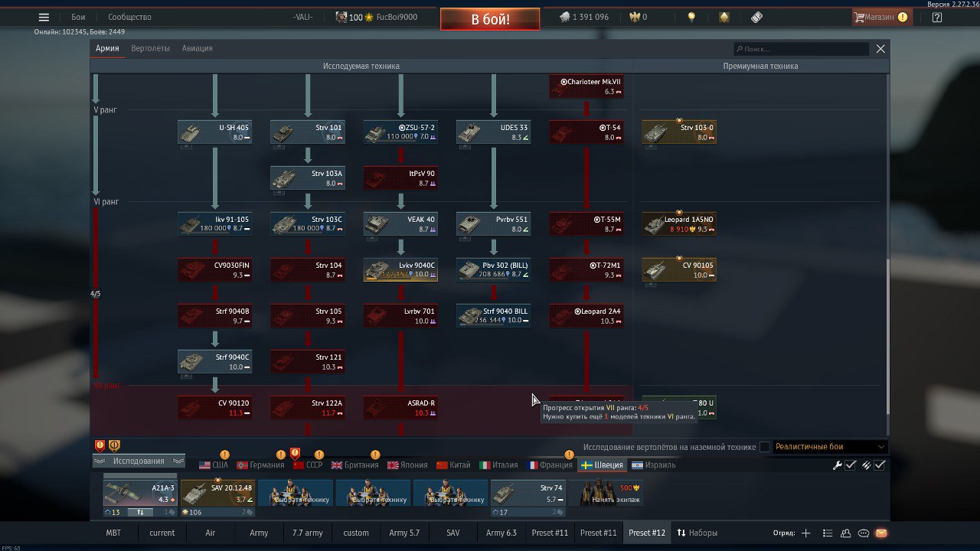Screen dimensions: 980x551
Task: Open the help question mark icon
Action: point(937,17)
